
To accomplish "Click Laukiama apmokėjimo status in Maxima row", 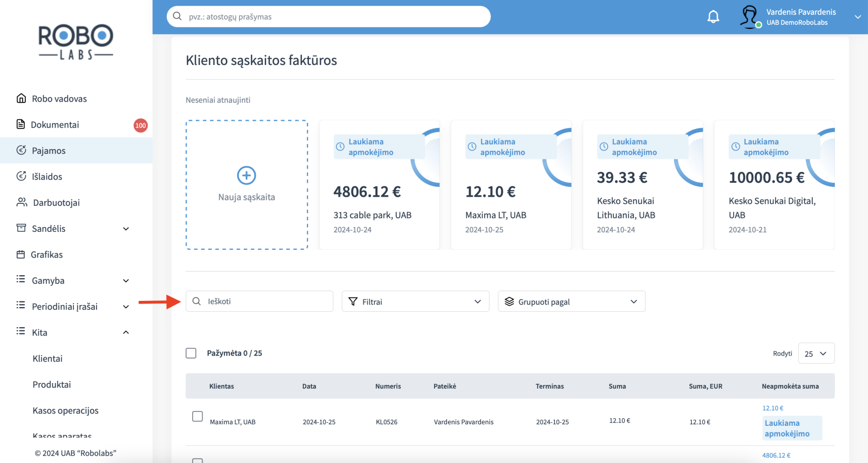I will tap(792, 428).
